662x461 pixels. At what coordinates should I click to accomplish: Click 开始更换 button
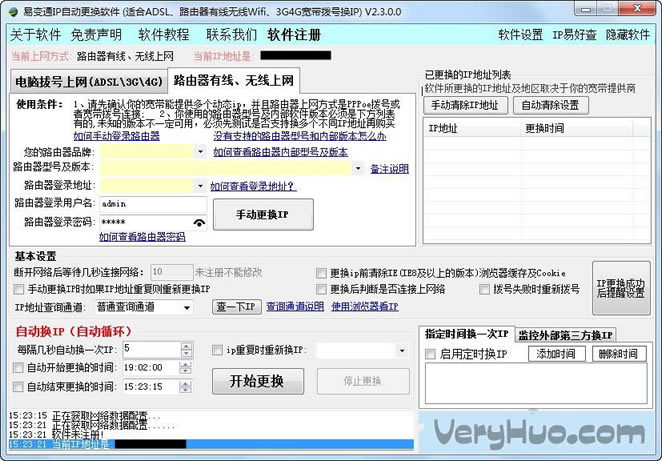click(258, 381)
